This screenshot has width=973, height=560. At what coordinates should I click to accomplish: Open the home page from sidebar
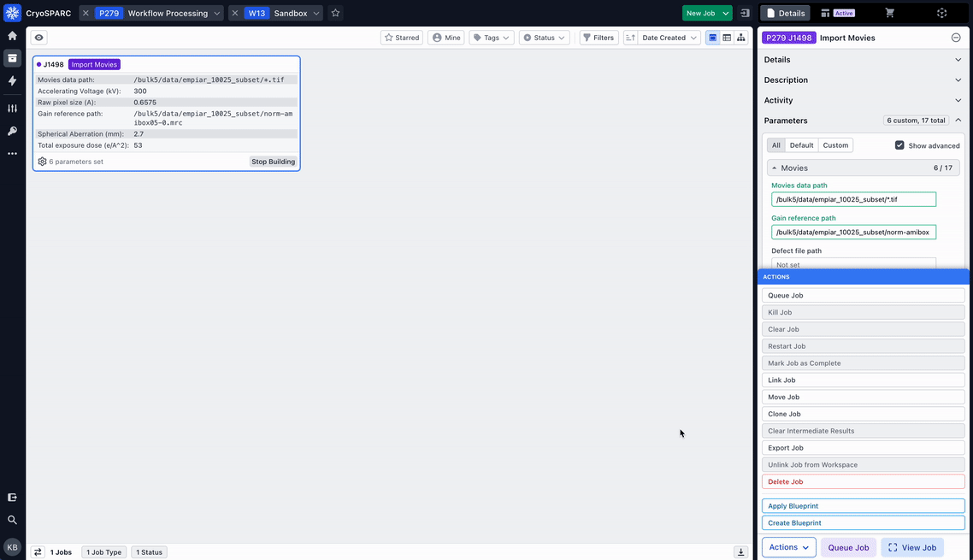[x=12, y=36]
